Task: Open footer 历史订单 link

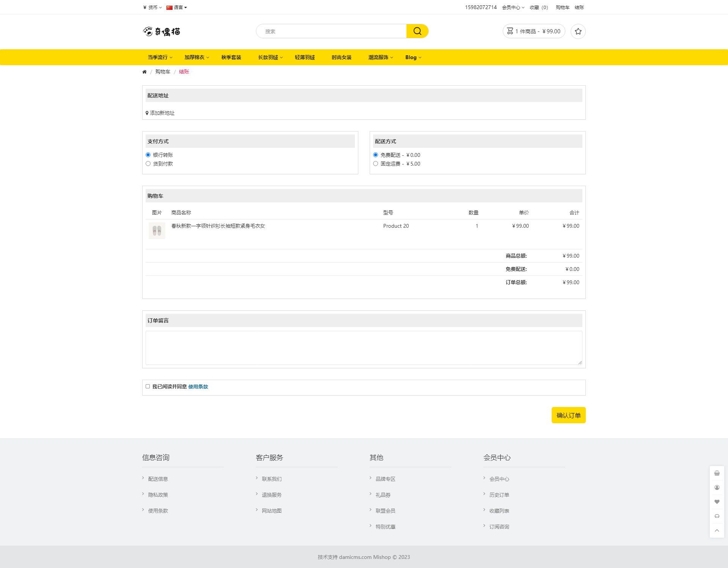Action: point(499,495)
